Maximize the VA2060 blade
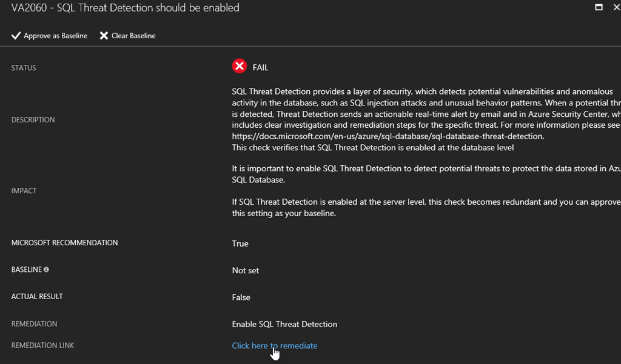The image size is (621, 364). (x=599, y=8)
